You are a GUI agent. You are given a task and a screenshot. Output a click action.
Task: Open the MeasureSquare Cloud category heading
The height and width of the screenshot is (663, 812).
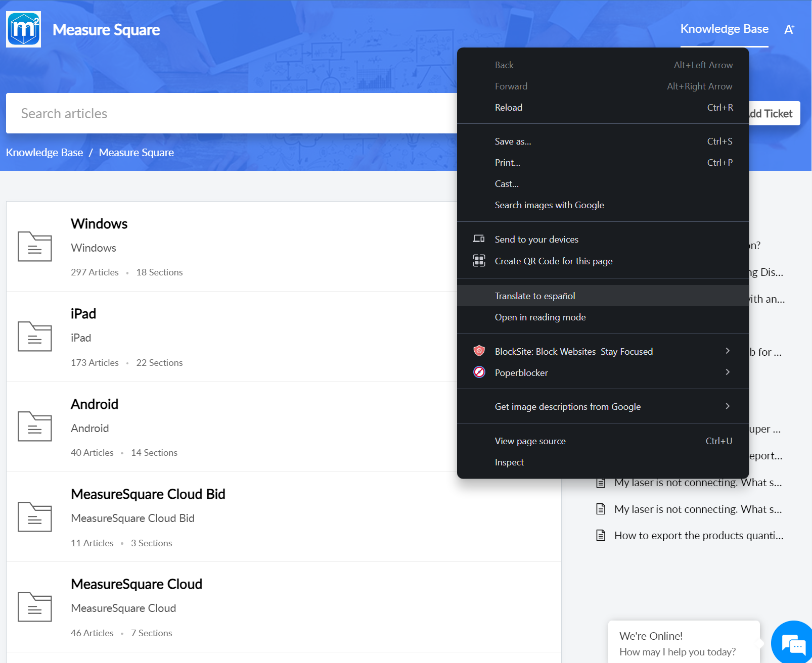[x=137, y=584]
